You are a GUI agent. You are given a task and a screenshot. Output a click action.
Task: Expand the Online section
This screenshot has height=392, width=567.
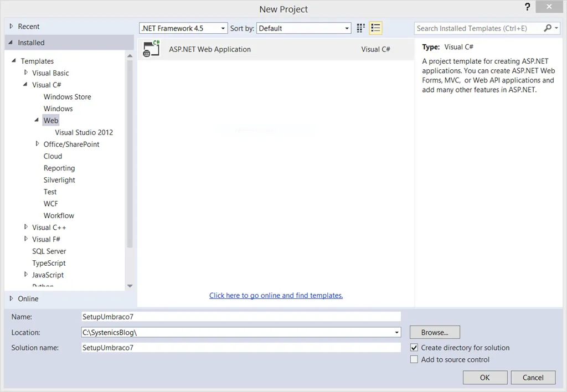(x=12, y=298)
